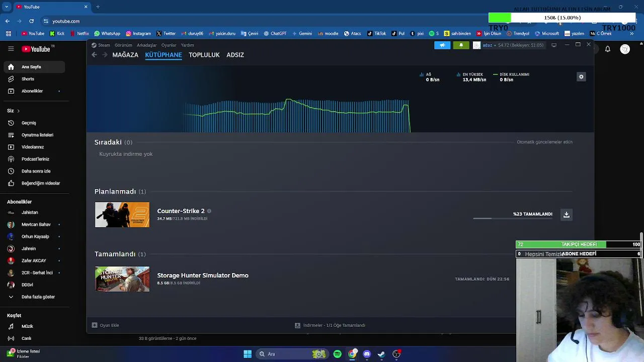This screenshot has height=362, width=644.
Task: Open Daha sonra izle in sidebar
Action: pos(34,171)
